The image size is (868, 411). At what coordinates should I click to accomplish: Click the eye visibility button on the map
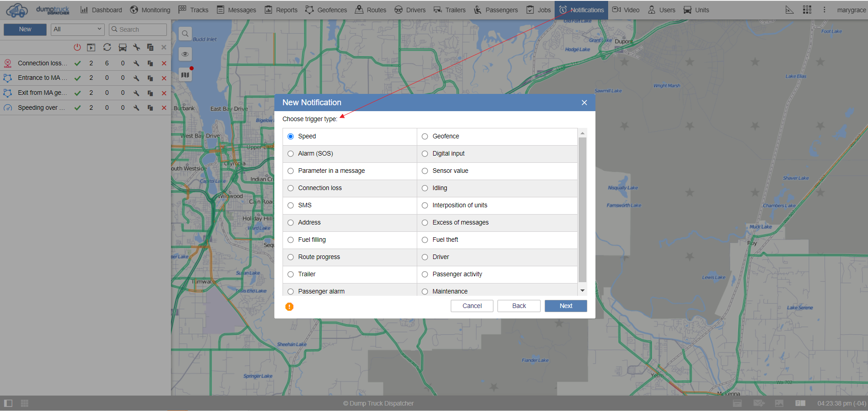pyautogui.click(x=185, y=54)
